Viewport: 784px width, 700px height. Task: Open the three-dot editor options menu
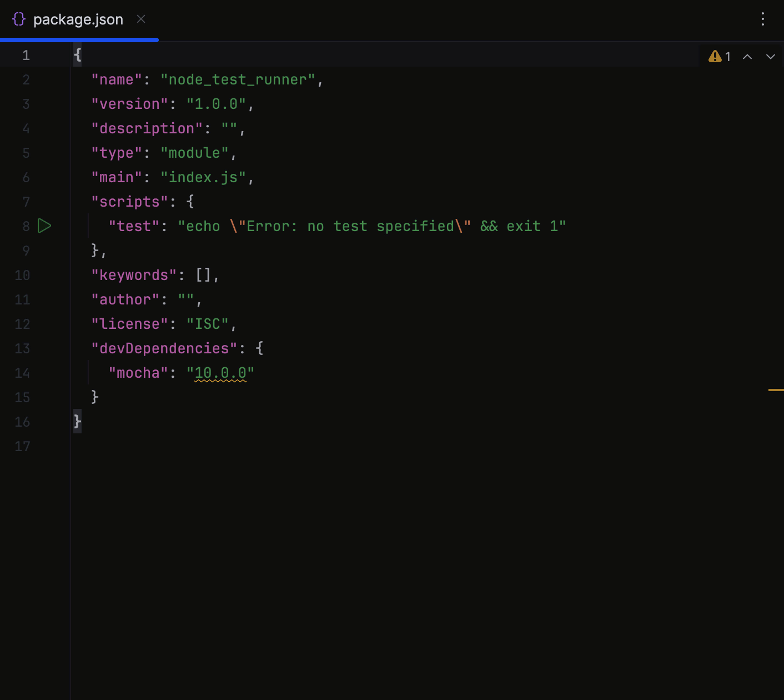(763, 19)
